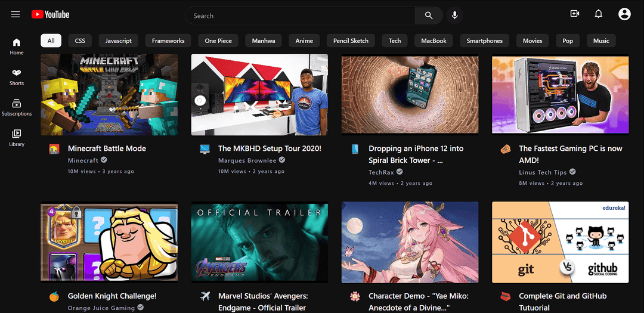Click 'Dropping an iPhone 12' video title
This screenshot has height=313, width=644.
pos(416,154)
